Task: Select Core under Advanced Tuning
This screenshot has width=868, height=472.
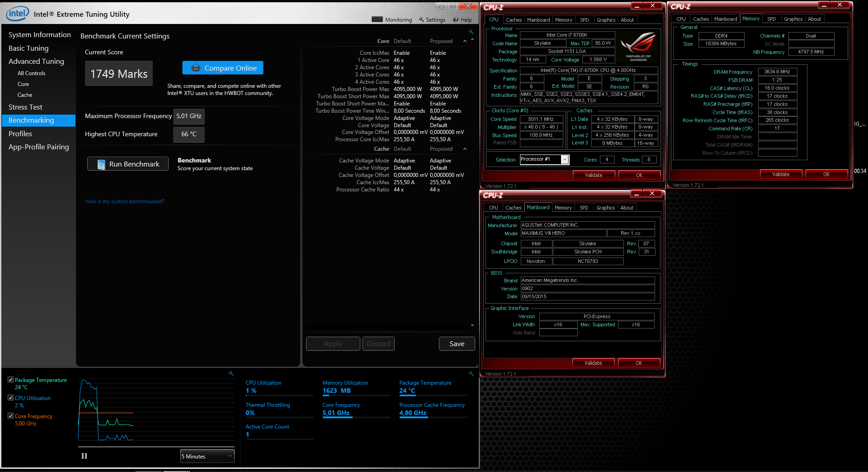Action: (23, 84)
